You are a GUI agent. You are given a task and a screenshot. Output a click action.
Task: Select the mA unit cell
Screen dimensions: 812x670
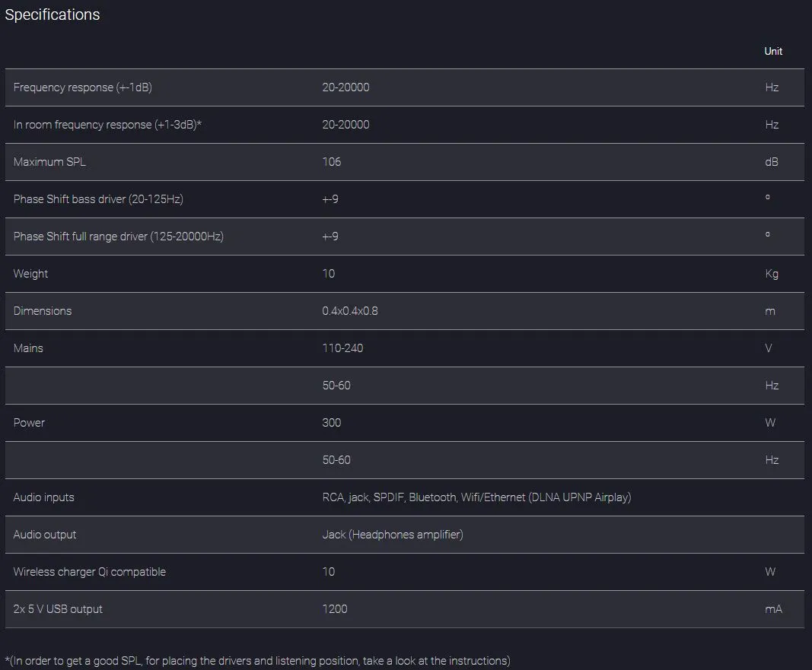coord(773,609)
